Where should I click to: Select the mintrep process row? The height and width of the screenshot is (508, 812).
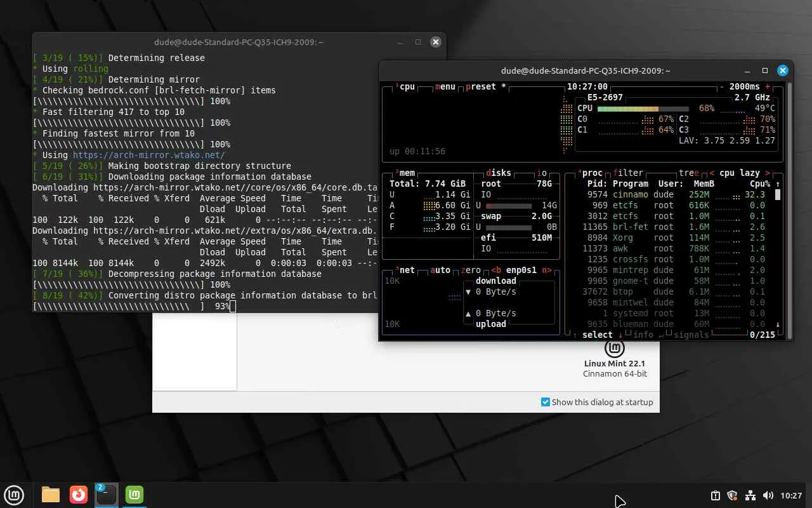click(676, 270)
